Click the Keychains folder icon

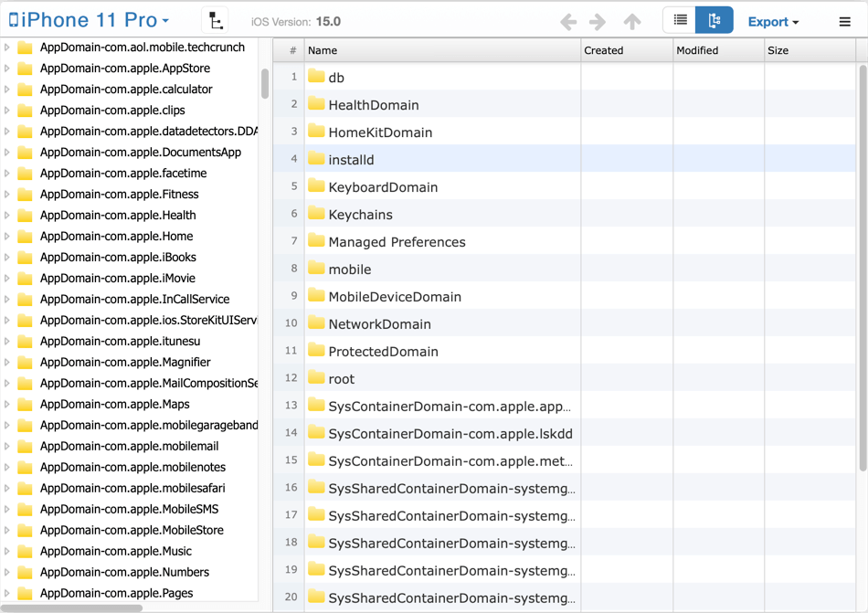coord(316,213)
